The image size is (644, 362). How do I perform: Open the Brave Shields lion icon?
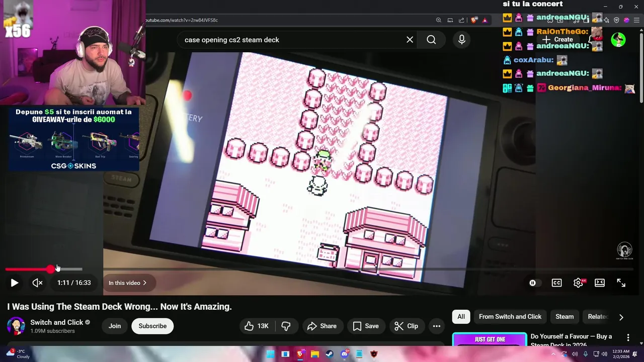click(474, 20)
